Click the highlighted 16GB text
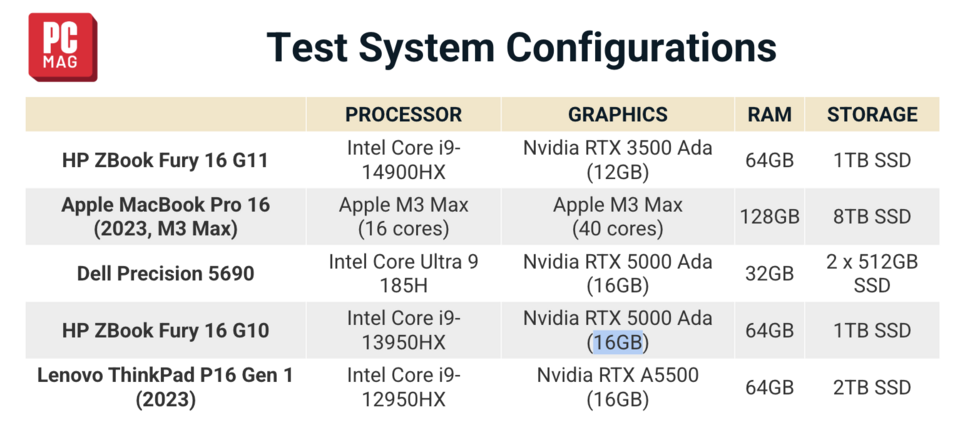 point(618,343)
